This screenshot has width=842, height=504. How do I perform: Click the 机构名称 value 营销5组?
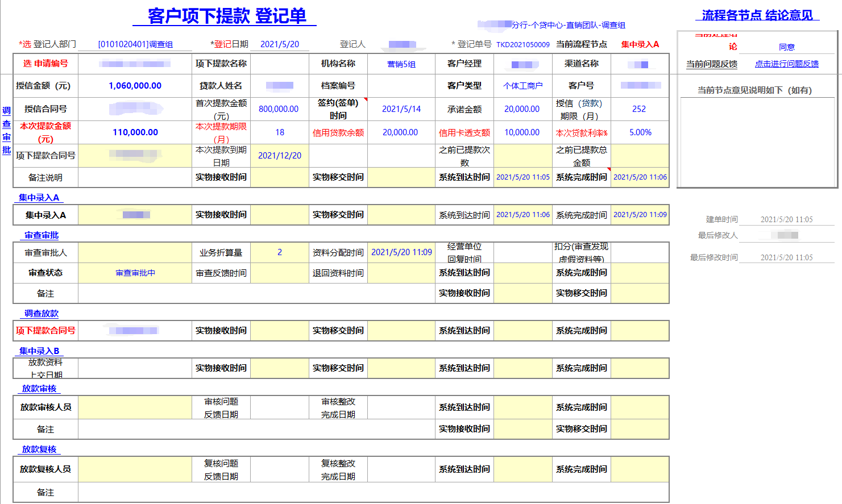click(x=401, y=64)
